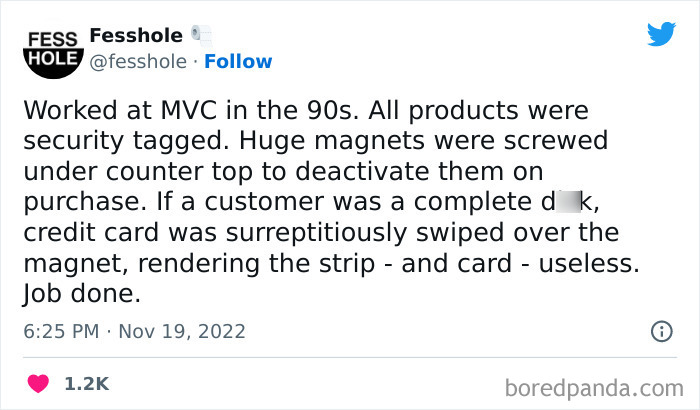
Task: Click the 6:25 PM timestamp
Action: point(58,330)
